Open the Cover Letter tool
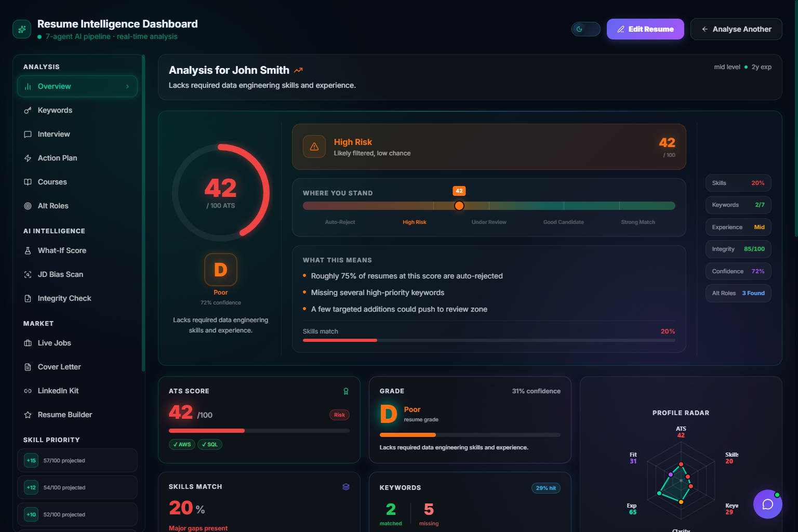The height and width of the screenshot is (532, 798). click(x=77, y=367)
